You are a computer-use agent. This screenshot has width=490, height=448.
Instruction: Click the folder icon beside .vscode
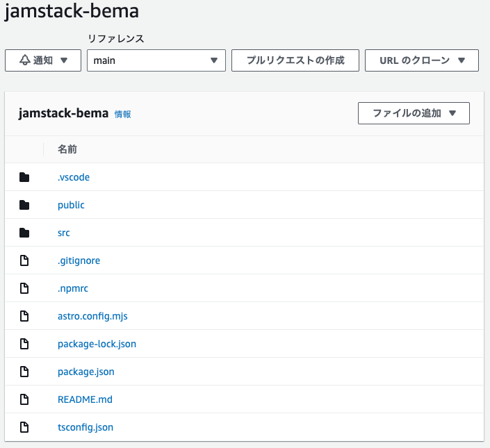[x=25, y=177]
